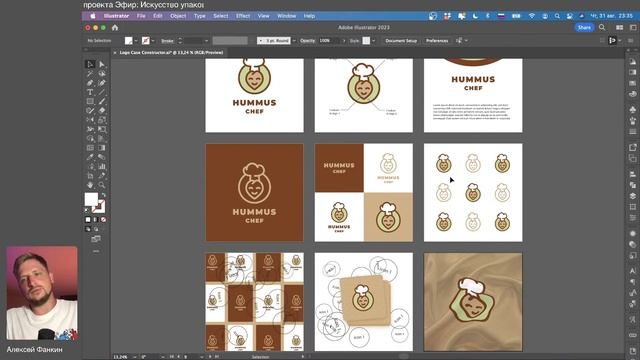640x360 pixels.
Task: Close the Logo Case Constructor.ai tab
Action: (115, 53)
